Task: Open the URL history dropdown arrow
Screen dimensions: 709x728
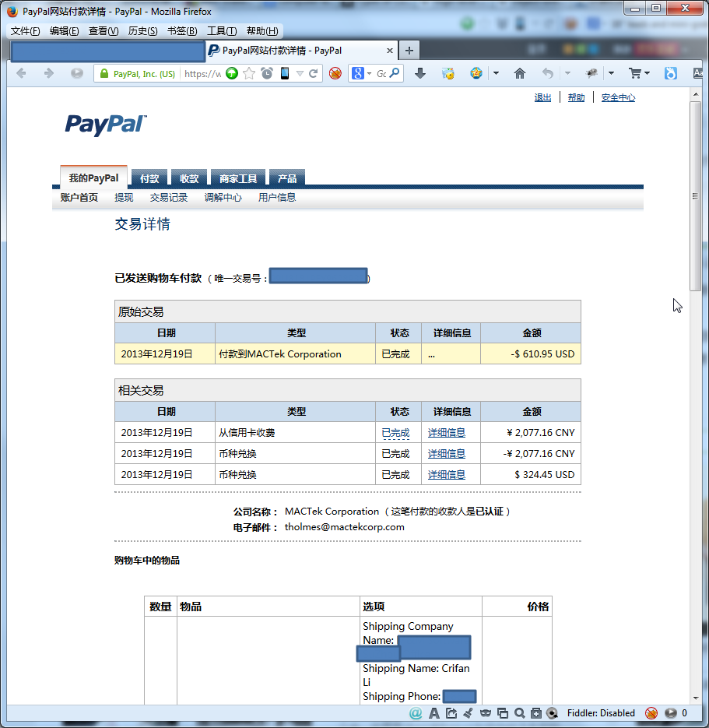Action: (x=300, y=73)
